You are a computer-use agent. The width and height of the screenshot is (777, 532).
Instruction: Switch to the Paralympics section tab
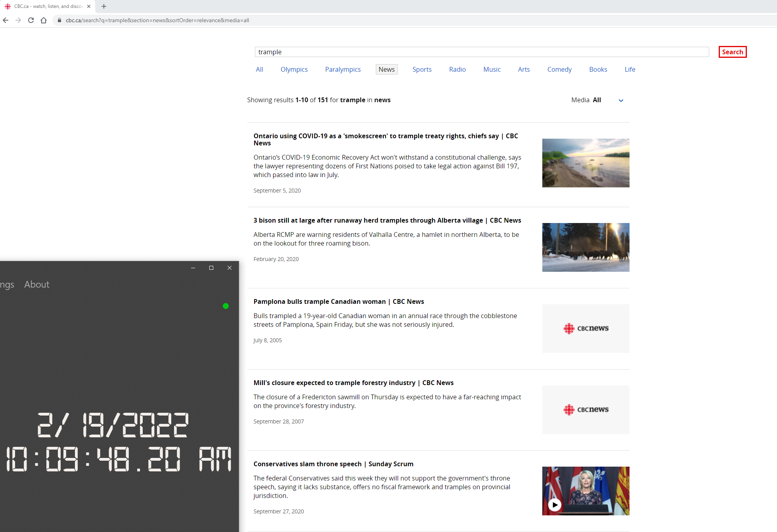343,69
